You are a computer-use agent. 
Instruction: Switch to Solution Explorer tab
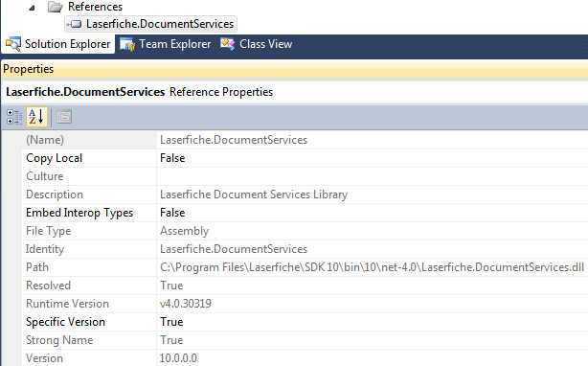pyautogui.click(x=58, y=44)
